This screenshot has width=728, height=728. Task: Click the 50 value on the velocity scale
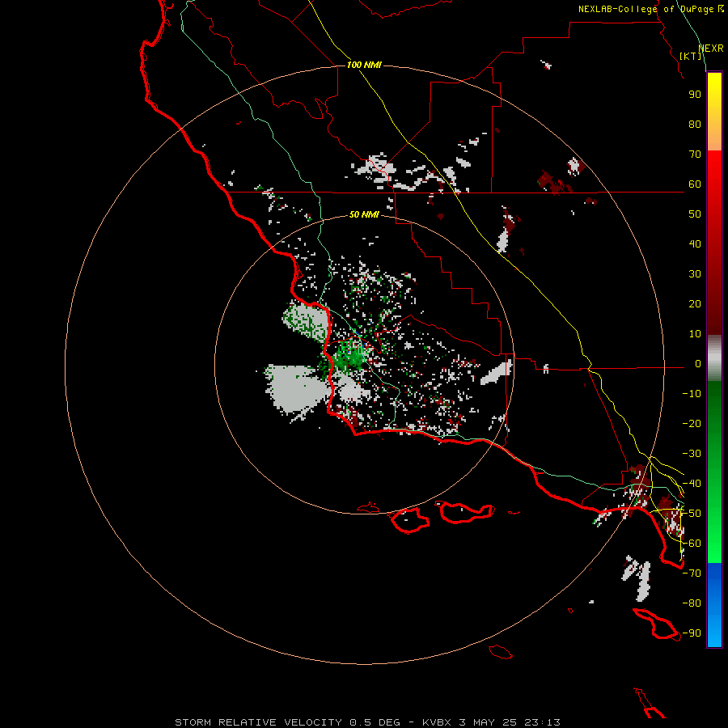[695, 214]
